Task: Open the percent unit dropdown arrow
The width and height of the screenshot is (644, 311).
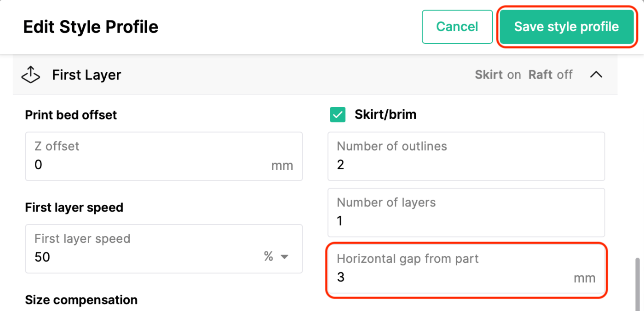Action: click(284, 257)
